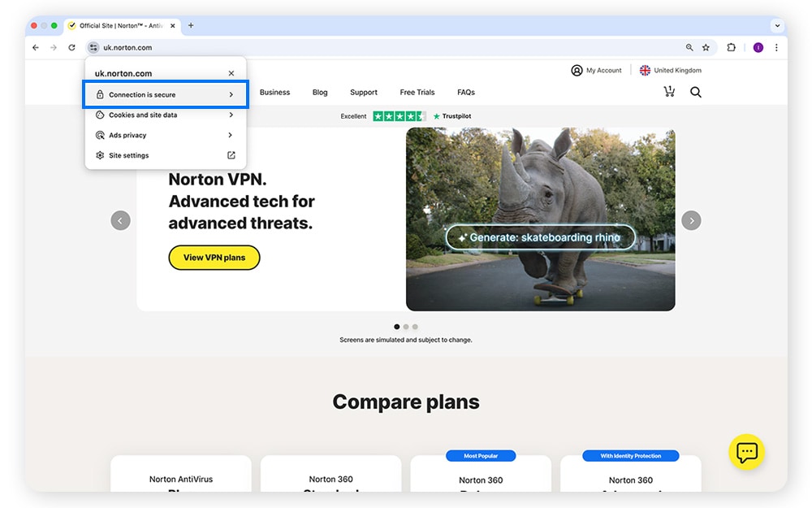Viewport: 812px width, 508px height.
Task: Expand the Cookies and site data arrow
Action: click(231, 115)
